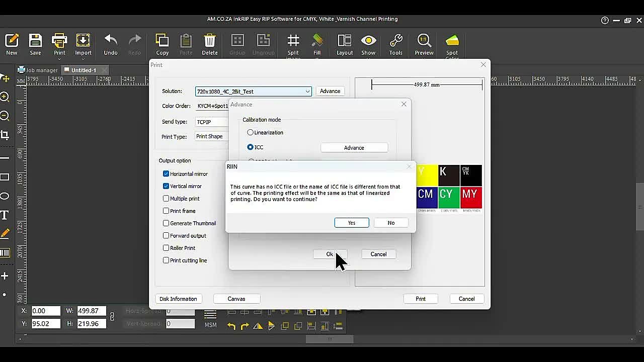This screenshot has height=362, width=644.
Task: Select the ICC calibration radio button
Action: (250, 147)
